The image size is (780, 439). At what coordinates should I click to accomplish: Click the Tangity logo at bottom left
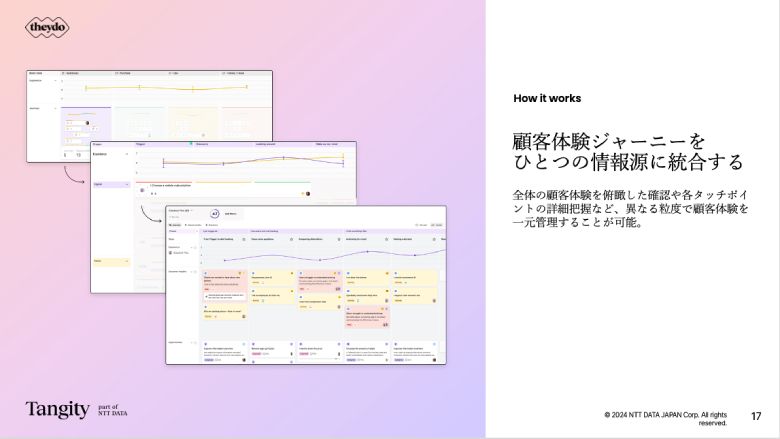point(57,409)
